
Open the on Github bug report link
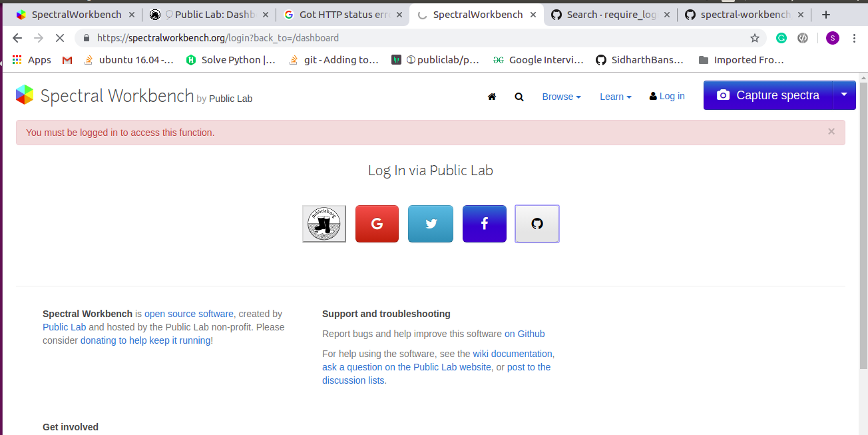pyautogui.click(x=525, y=334)
